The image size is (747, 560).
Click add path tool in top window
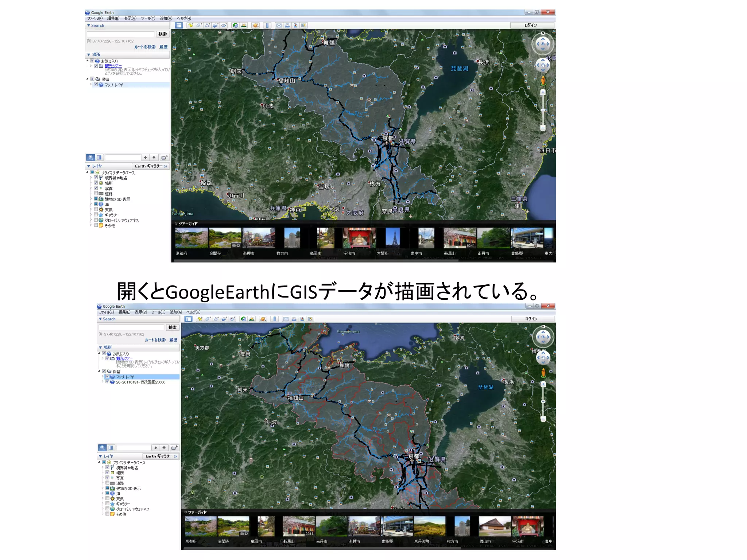pos(207,26)
